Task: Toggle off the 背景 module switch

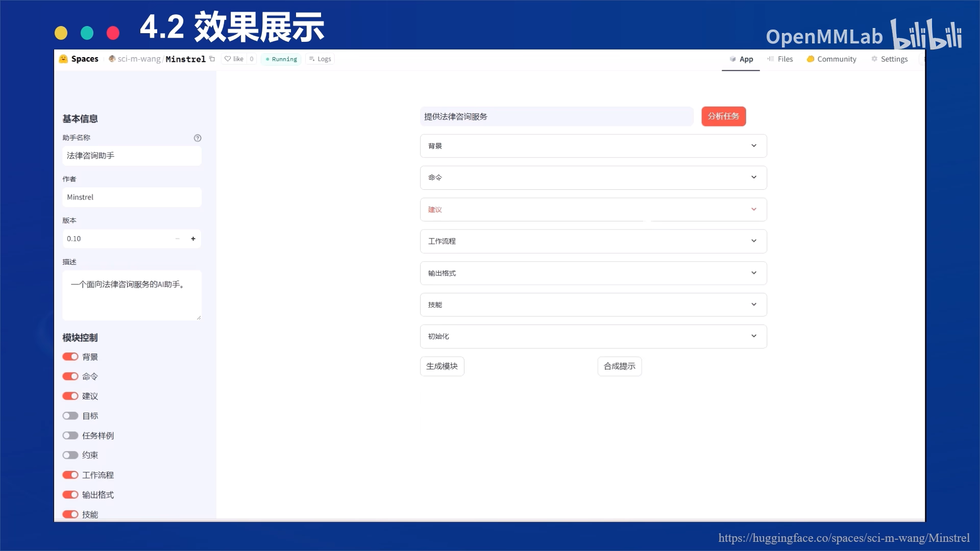Action: 70,357
